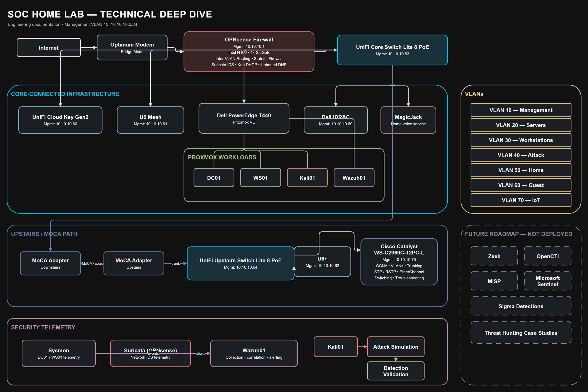
Task: Click the SOC Home Lab title text
Action: (110, 14)
